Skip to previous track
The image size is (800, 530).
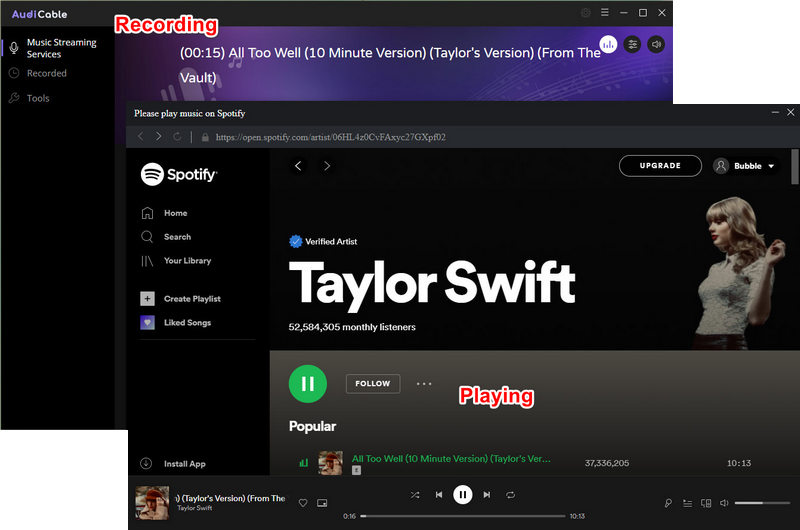coord(439,495)
